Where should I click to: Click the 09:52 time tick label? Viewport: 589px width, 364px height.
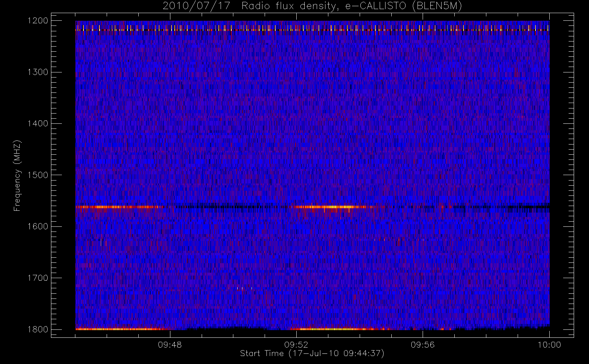pos(296,345)
